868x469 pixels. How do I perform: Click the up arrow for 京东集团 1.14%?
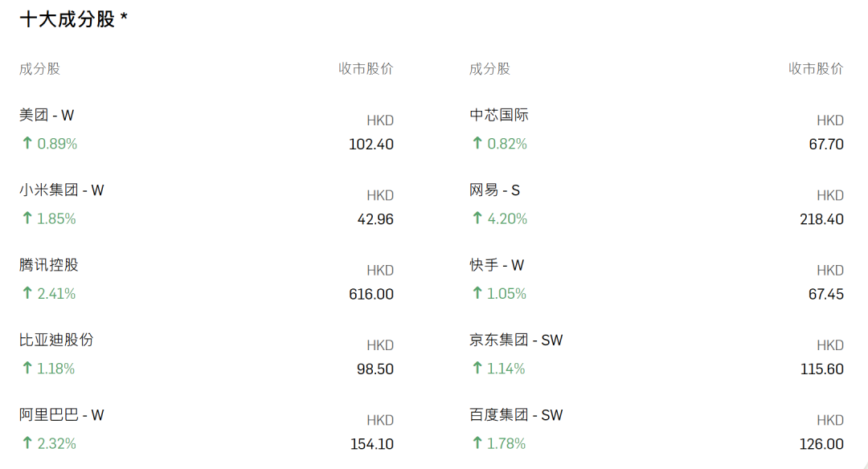click(477, 369)
